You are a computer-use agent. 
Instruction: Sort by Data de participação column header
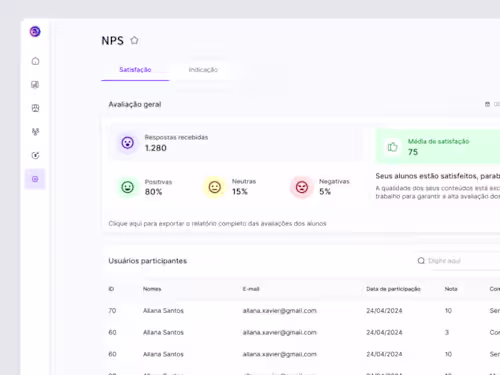click(393, 289)
